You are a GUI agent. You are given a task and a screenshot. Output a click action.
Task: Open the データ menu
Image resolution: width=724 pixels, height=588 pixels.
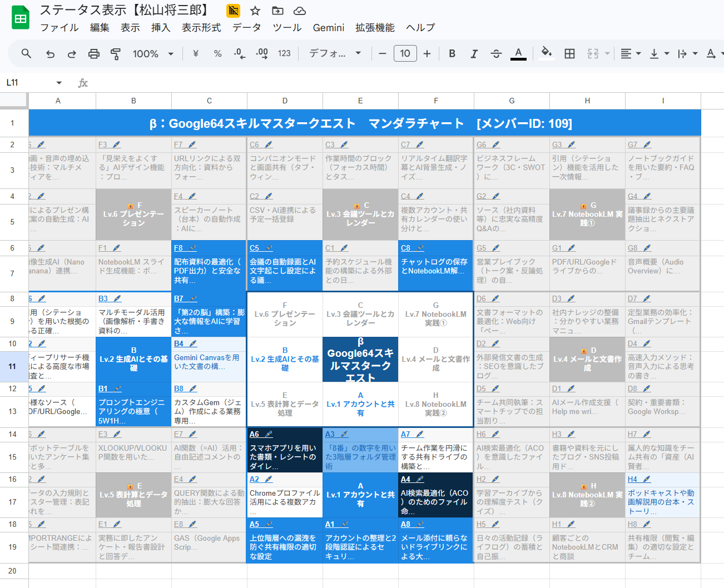[x=246, y=28]
